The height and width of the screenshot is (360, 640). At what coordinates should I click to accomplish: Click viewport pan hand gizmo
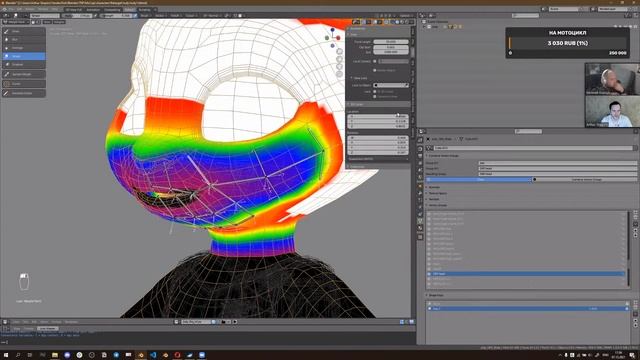[x=340, y=59]
